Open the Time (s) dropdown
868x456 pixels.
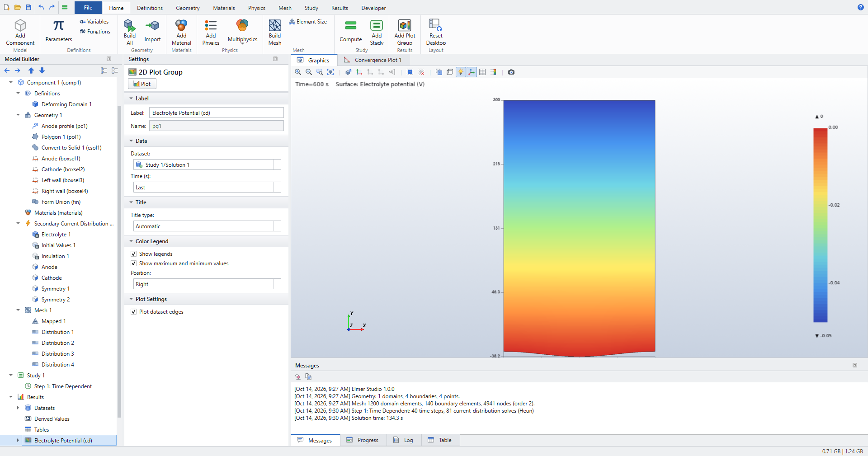pyautogui.click(x=277, y=188)
